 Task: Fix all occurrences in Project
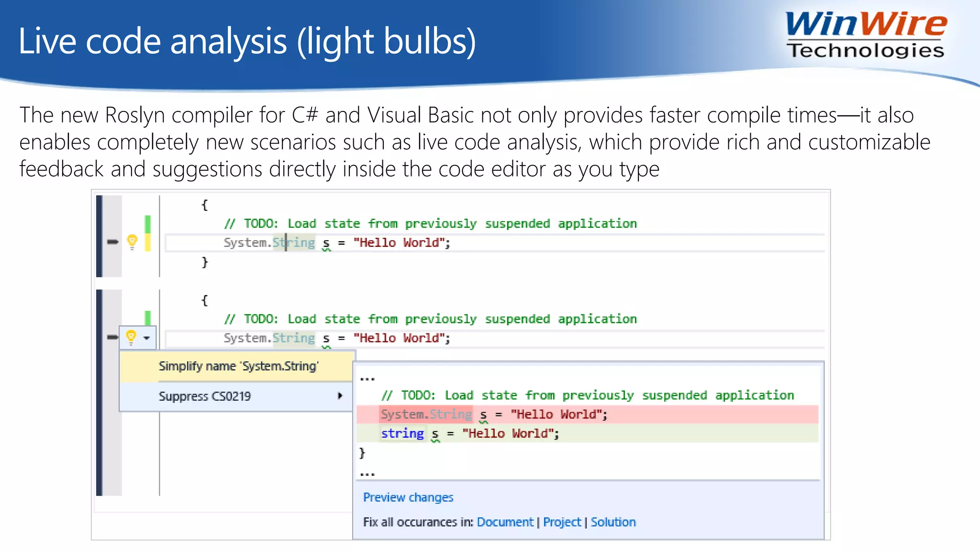(x=562, y=522)
